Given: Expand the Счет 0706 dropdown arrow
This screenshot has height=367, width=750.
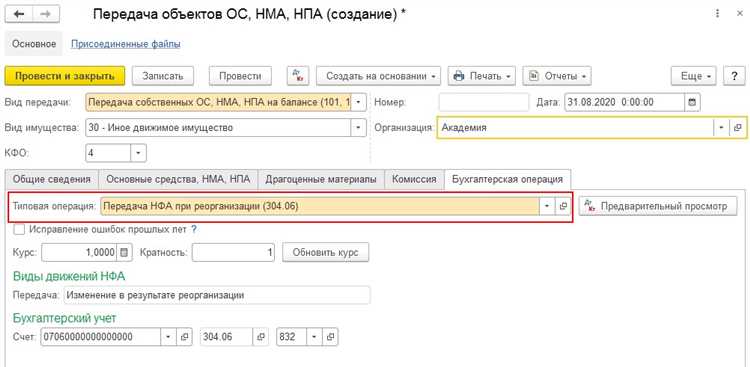Looking at the screenshot, I should 168,337.
